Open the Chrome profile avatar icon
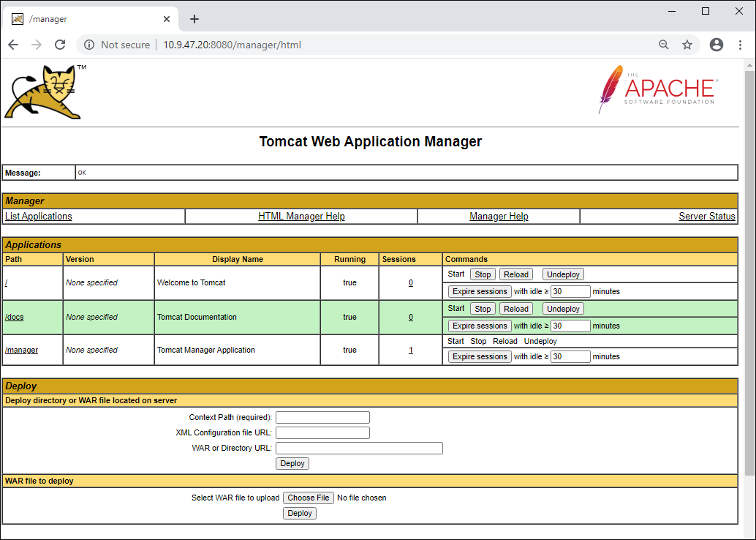Viewport: 756px width, 540px height. tap(717, 45)
